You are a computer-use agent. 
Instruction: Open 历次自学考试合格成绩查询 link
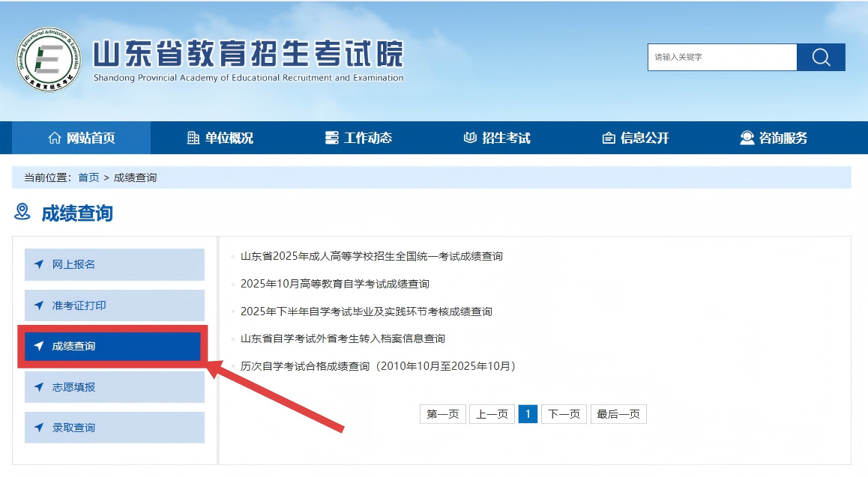coord(378,366)
